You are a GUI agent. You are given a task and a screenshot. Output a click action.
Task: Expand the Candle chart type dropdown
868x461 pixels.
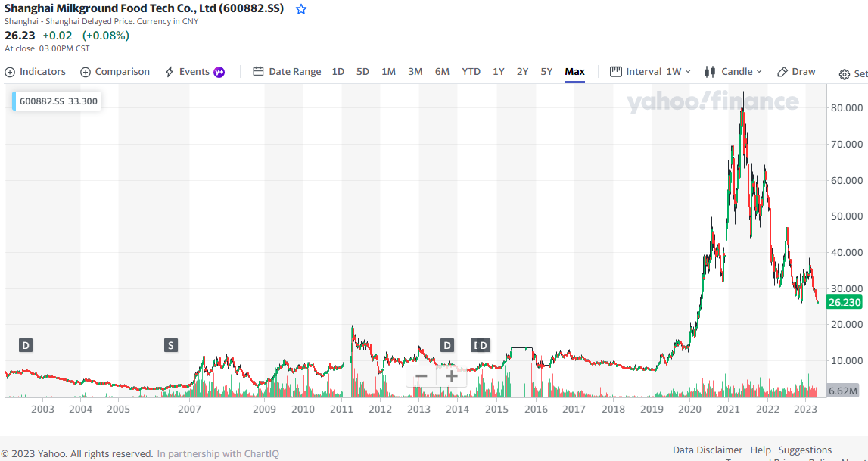(733, 71)
